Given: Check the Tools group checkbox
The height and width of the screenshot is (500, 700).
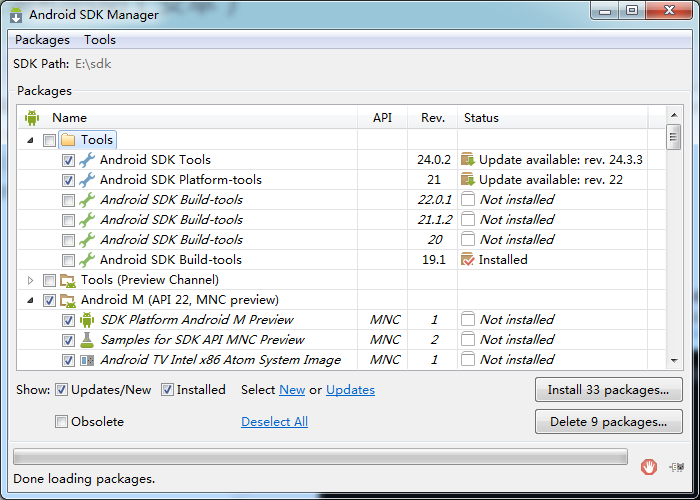Looking at the screenshot, I should (49, 141).
